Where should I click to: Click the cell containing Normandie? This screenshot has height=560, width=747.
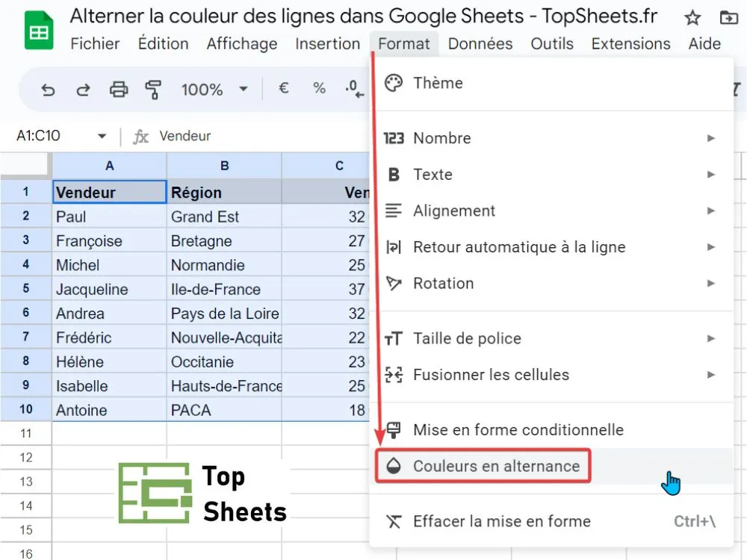point(224,265)
